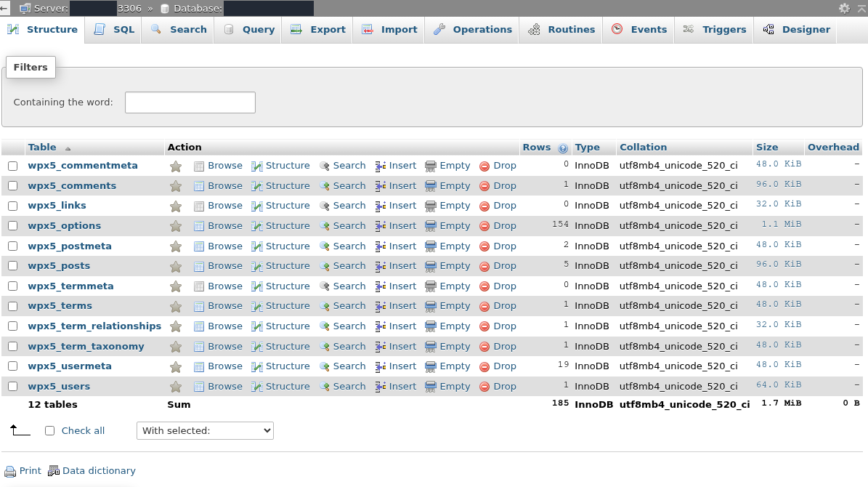Screen dimensions: 868x487
Task: Click the Browse icon for wpx5_usermeta row
Action: pyautogui.click(x=199, y=367)
